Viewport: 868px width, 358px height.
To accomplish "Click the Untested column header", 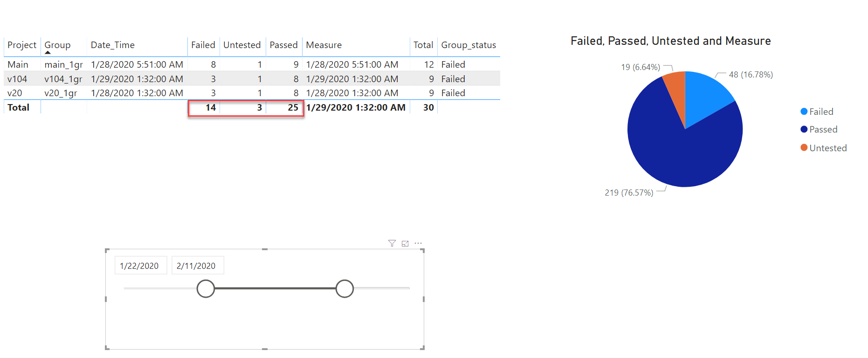I will click(x=242, y=45).
